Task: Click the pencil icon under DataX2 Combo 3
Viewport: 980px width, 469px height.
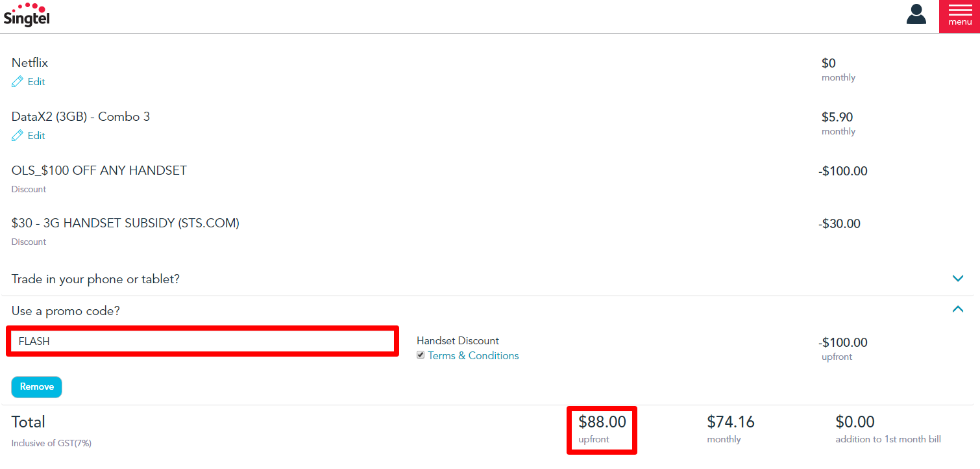Action: [x=18, y=136]
